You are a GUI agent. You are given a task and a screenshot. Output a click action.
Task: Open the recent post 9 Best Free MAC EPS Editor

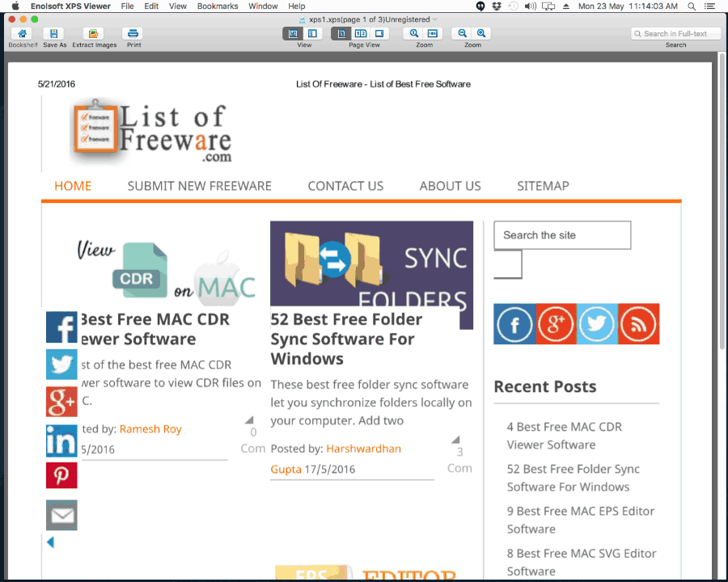pos(580,520)
